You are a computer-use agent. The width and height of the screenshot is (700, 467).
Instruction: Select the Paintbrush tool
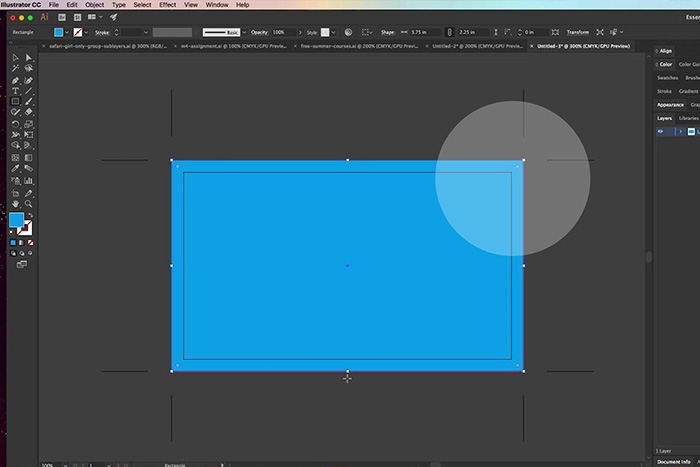coord(29,101)
